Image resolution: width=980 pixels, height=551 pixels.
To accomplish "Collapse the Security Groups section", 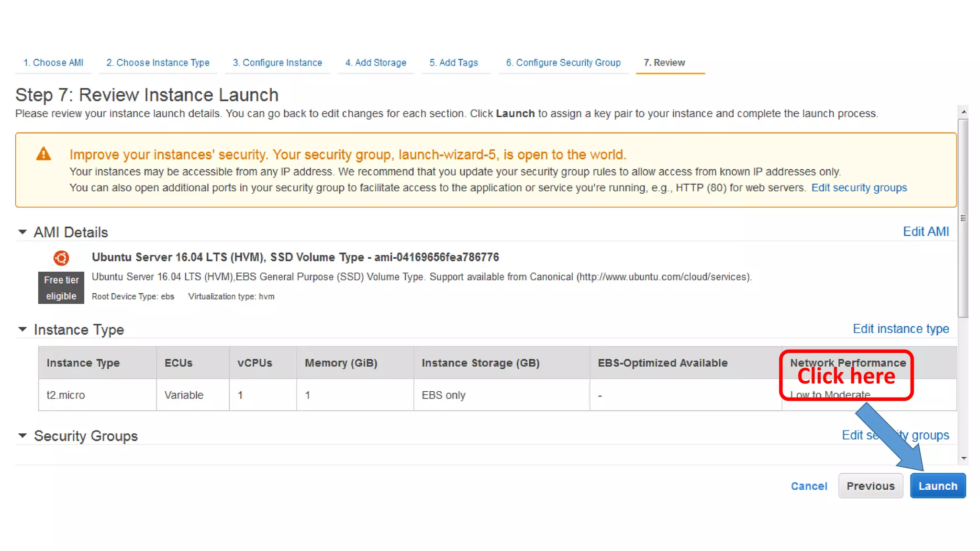I will click(22, 436).
